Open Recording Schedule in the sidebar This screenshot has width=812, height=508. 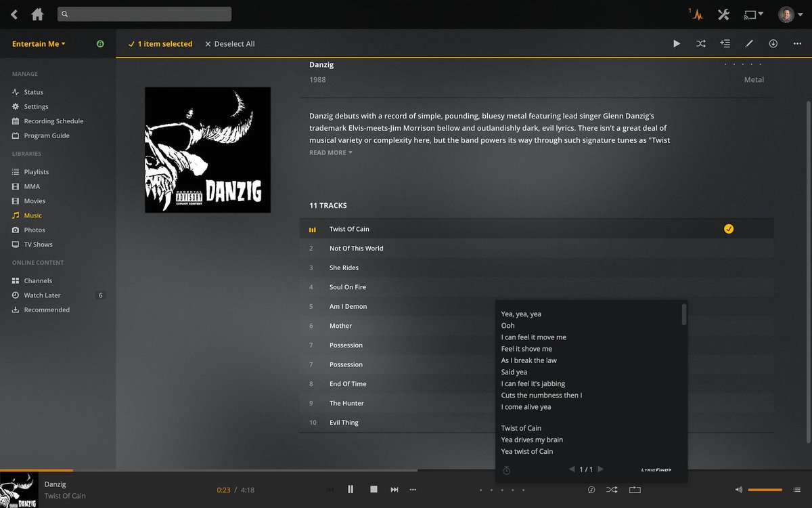[53, 121]
